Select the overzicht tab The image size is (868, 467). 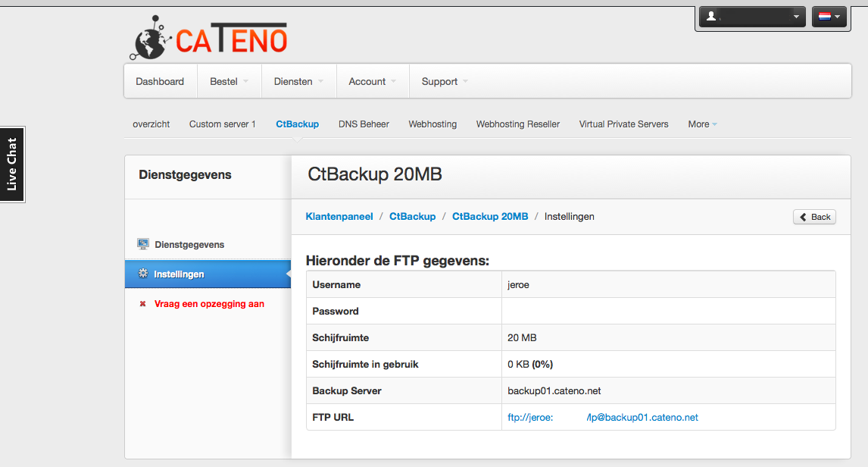(x=151, y=124)
